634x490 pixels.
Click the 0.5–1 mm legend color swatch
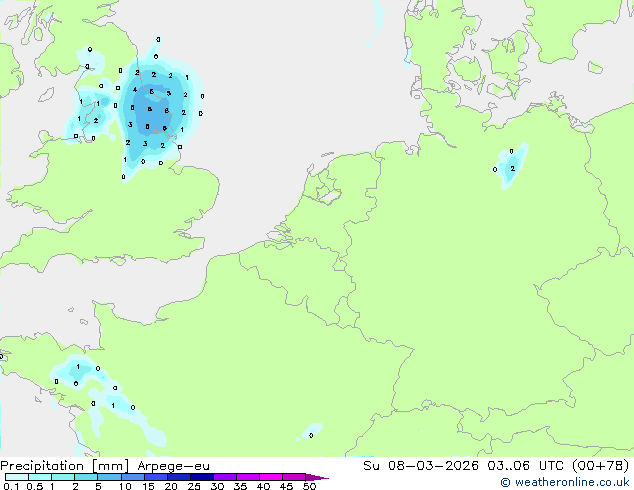coord(40,477)
